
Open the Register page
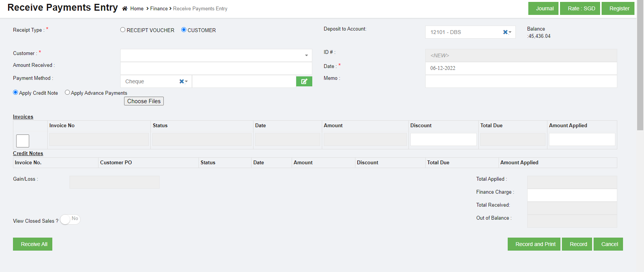(x=618, y=8)
